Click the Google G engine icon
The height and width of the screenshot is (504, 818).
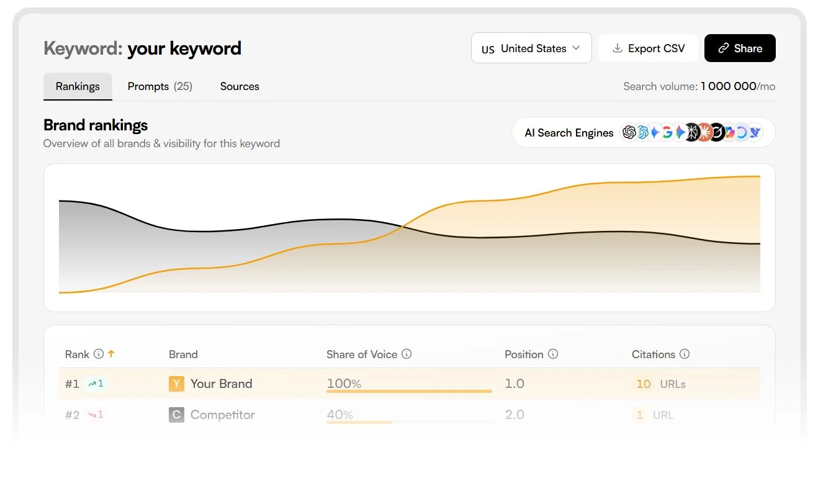point(668,132)
